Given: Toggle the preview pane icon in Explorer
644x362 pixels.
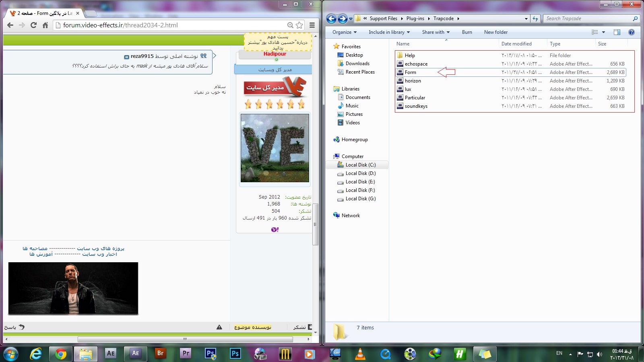Looking at the screenshot, I should (x=617, y=32).
